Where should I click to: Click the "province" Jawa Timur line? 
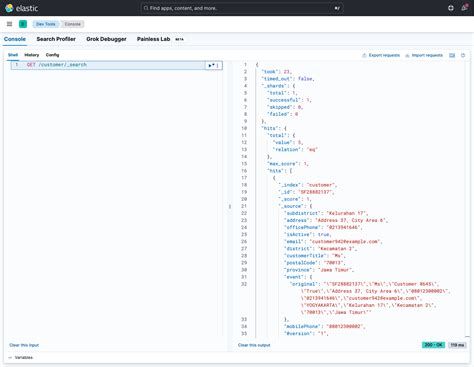coord(319,270)
